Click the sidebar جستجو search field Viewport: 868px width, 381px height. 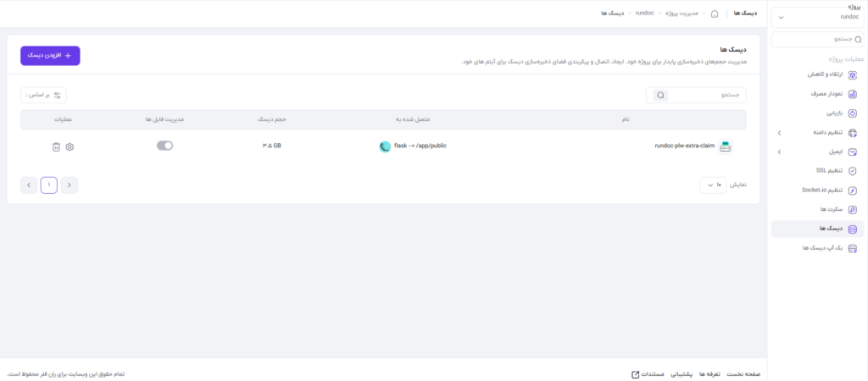click(817, 40)
